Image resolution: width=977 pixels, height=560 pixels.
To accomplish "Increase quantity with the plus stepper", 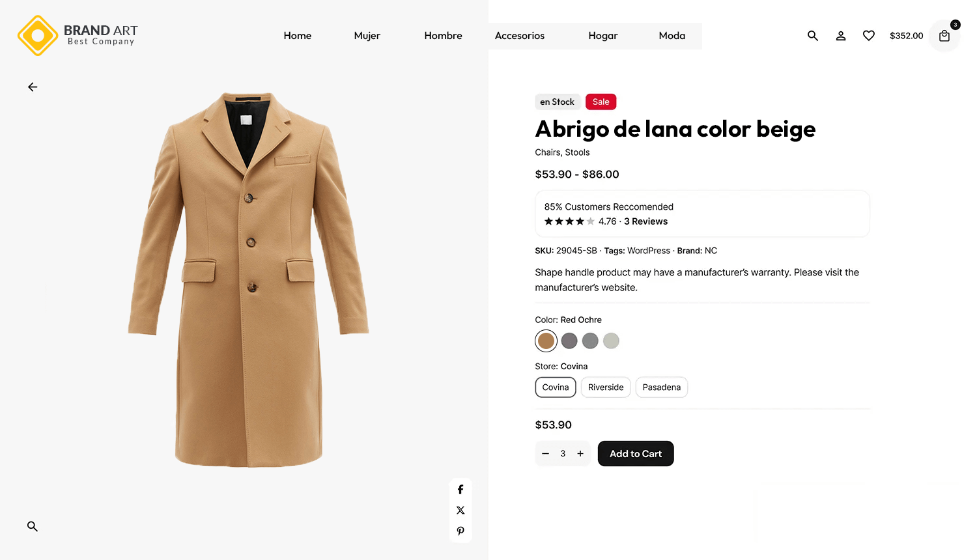I will [580, 453].
